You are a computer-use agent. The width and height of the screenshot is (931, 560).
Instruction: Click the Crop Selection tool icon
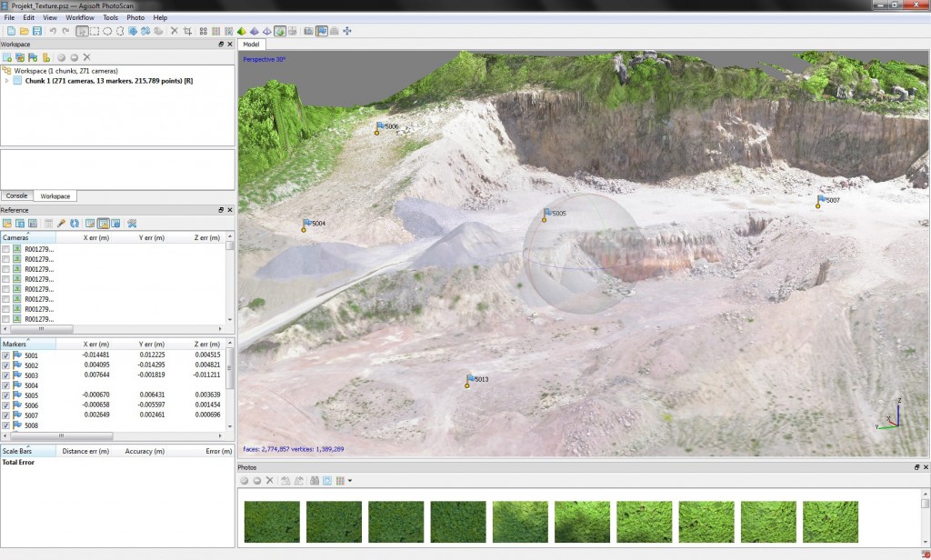pyautogui.click(x=187, y=31)
